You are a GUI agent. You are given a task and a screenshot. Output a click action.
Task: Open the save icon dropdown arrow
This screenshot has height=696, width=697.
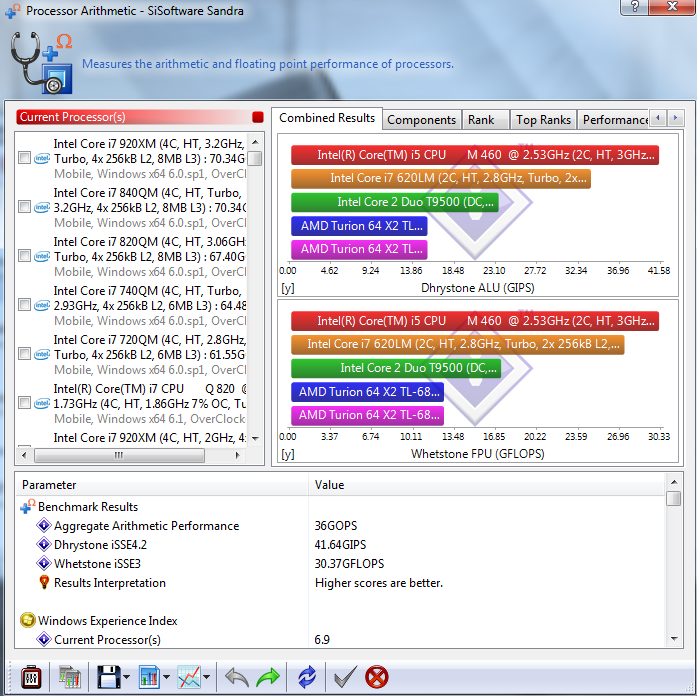click(126, 677)
